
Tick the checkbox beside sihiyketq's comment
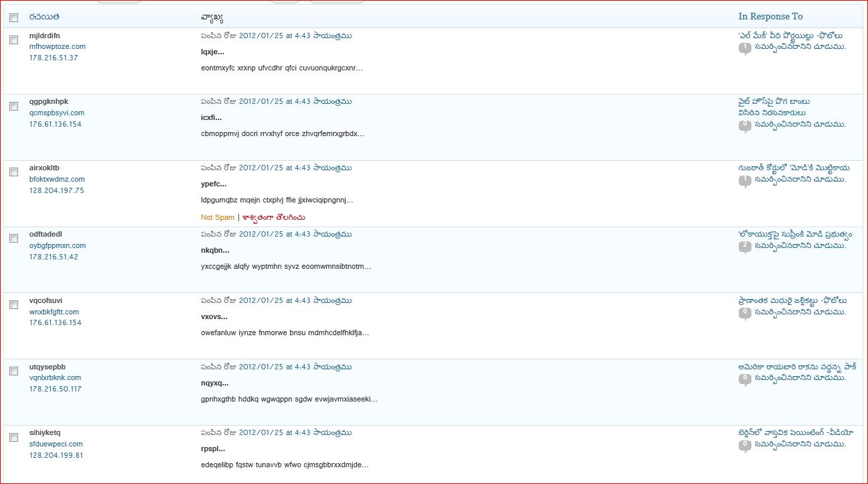tap(14, 438)
